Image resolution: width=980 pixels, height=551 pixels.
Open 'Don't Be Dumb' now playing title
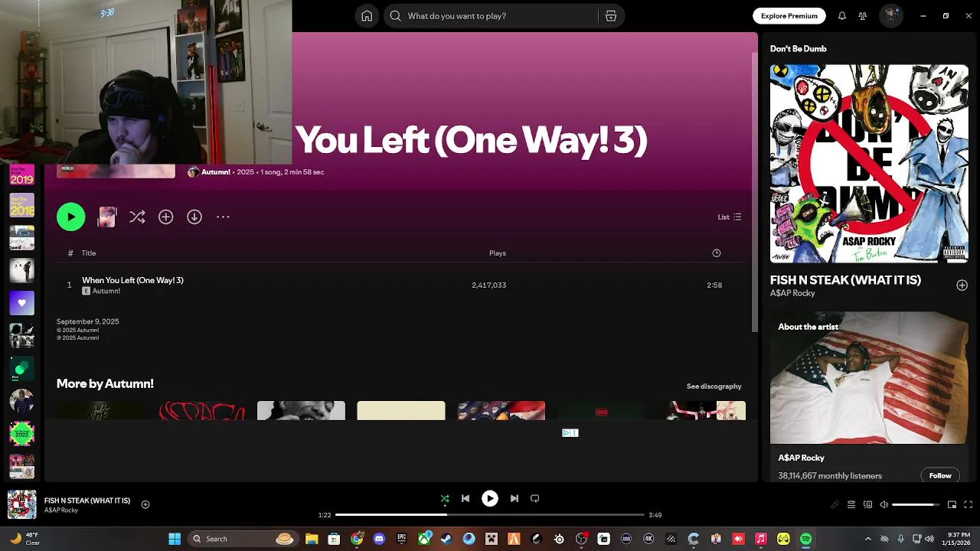798,48
